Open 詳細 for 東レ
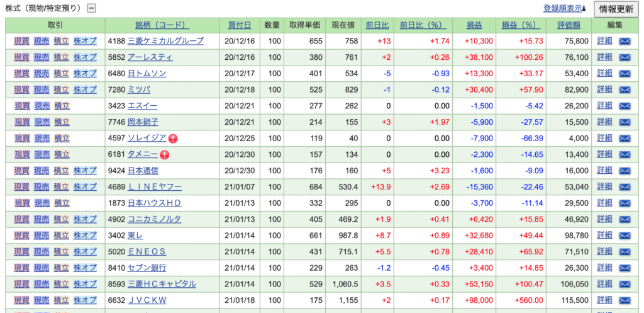This screenshot has width=644, height=313. [604, 236]
